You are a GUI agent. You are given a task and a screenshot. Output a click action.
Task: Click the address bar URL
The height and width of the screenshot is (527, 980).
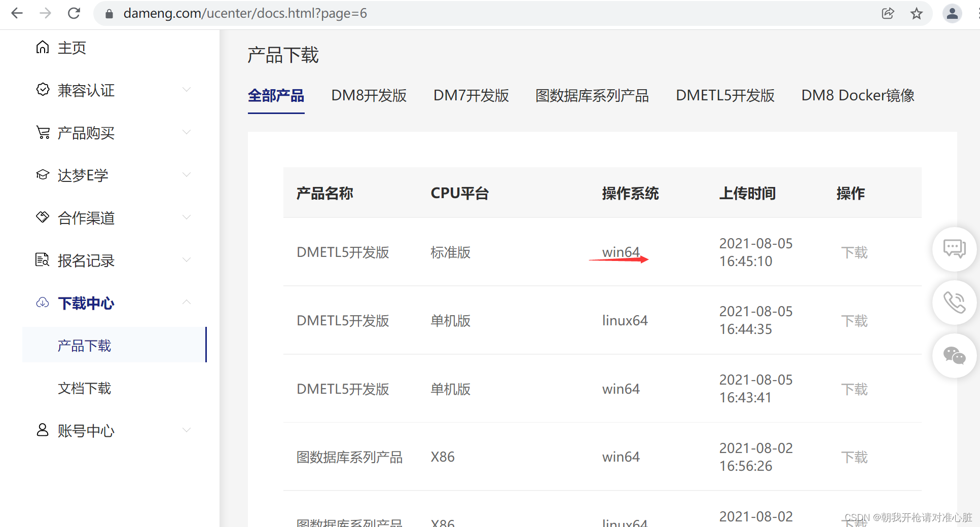245,13
